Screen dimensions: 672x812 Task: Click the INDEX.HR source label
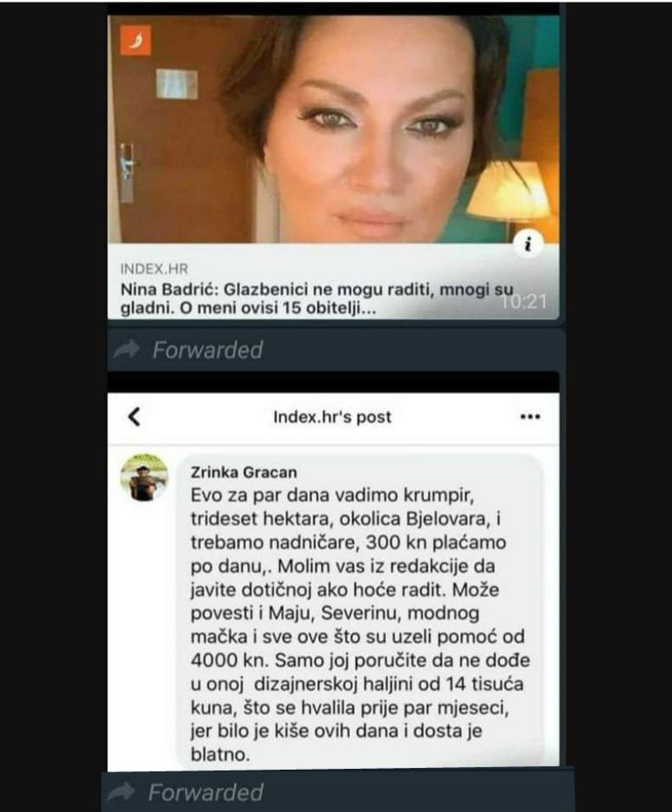pyautogui.click(x=155, y=269)
